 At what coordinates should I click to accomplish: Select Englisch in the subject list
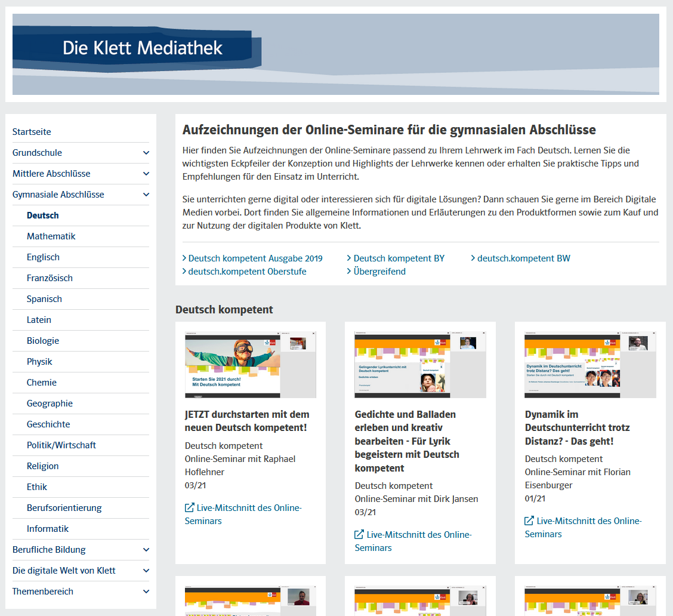click(x=44, y=257)
